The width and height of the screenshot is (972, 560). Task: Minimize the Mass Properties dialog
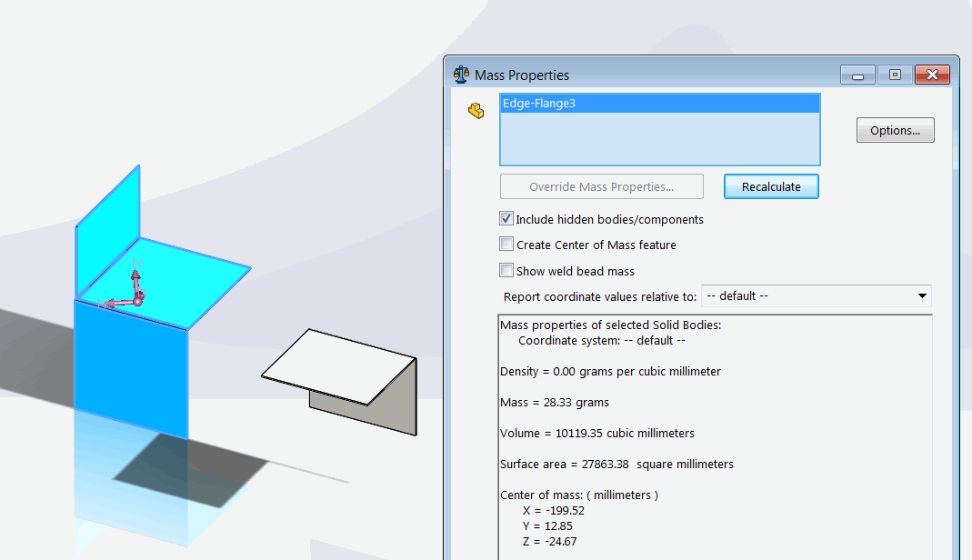pyautogui.click(x=857, y=75)
